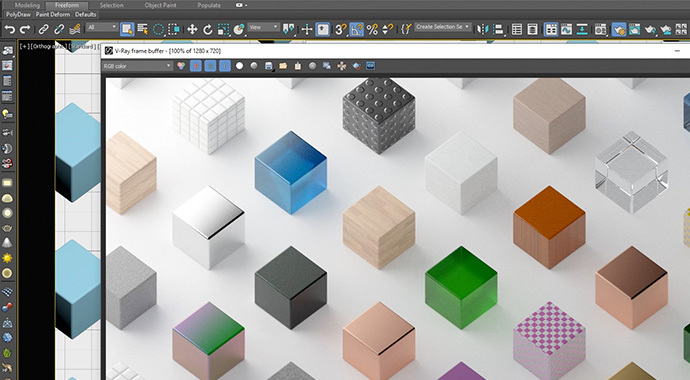Open Select by Name list
This screenshot has width=690, height=380.
pyautogui.click(x=143, y=29)
